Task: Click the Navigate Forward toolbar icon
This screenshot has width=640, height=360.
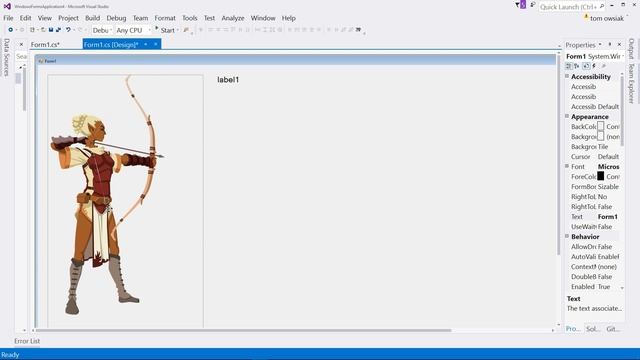Action: click(x=22, y=30)
